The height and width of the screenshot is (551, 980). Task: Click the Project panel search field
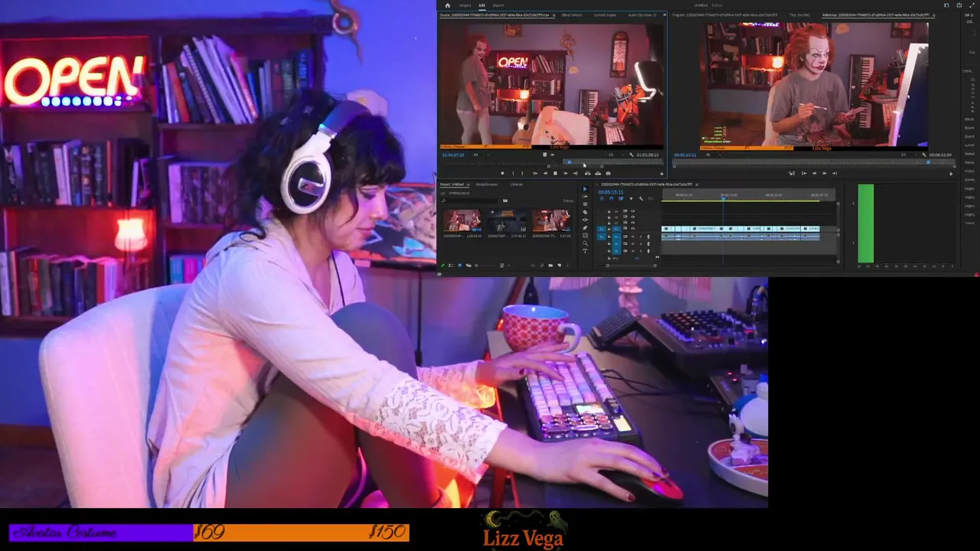point(469,201)
